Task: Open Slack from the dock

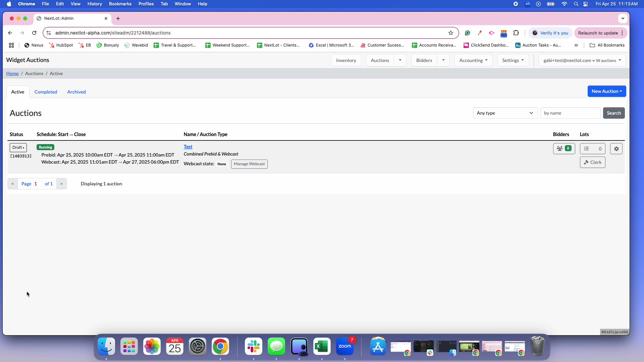Action: 254,347
